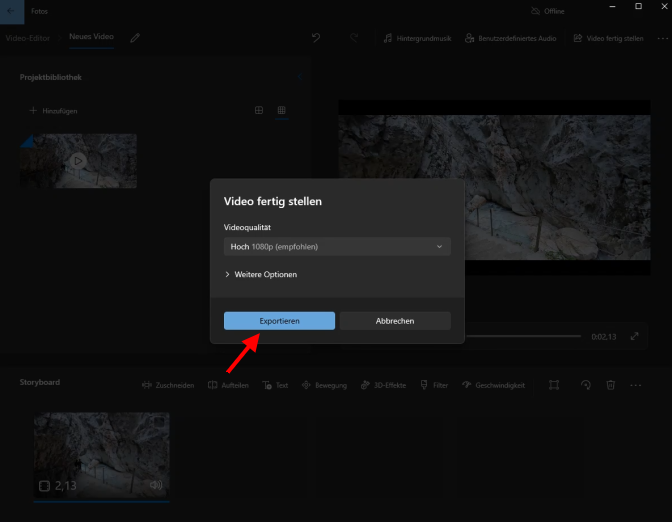Image resolution: width=672 pixels, height=522 pixels.
Task: Open Hintergrundmusik music option
Action: [418, 38]
